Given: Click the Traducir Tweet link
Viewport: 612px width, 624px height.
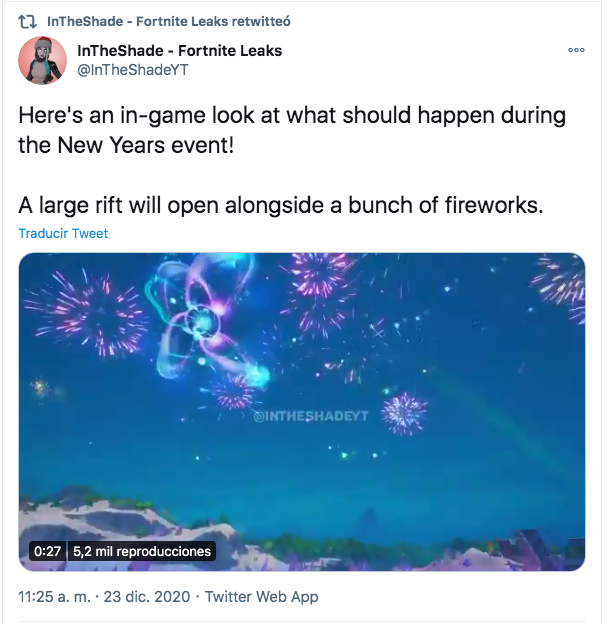Looking at the screenshot, I should click(63, 233).
